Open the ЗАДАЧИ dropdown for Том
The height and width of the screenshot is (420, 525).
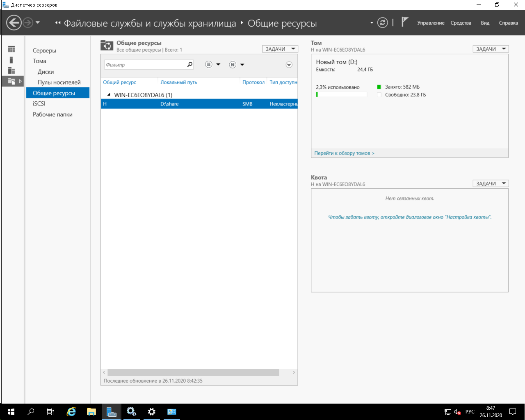coord(491,49)
